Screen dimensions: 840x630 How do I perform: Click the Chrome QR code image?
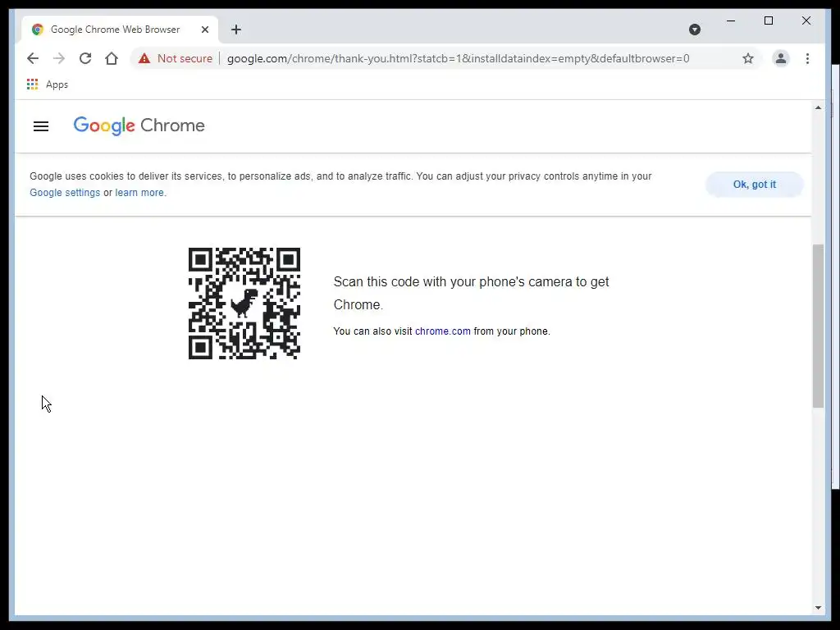[244, 304]
